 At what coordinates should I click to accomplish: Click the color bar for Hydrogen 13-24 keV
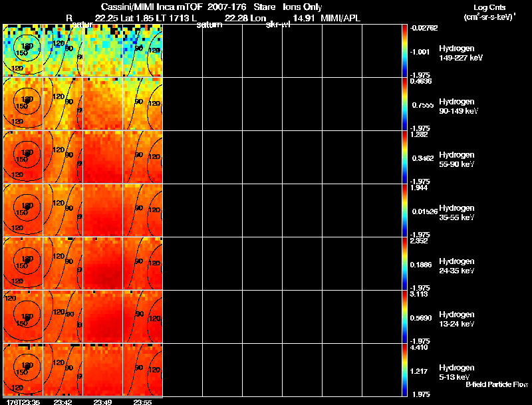tap(404, 317)
